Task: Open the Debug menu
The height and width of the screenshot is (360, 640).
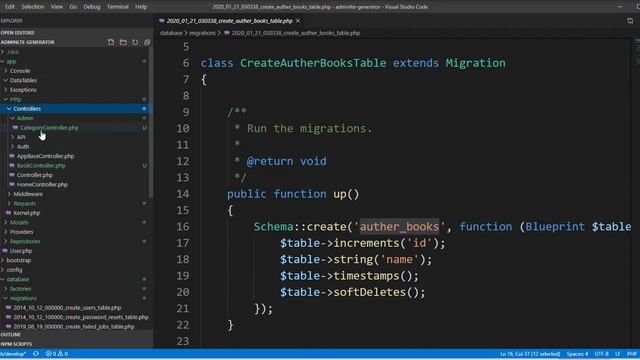Action: [92, 7]
